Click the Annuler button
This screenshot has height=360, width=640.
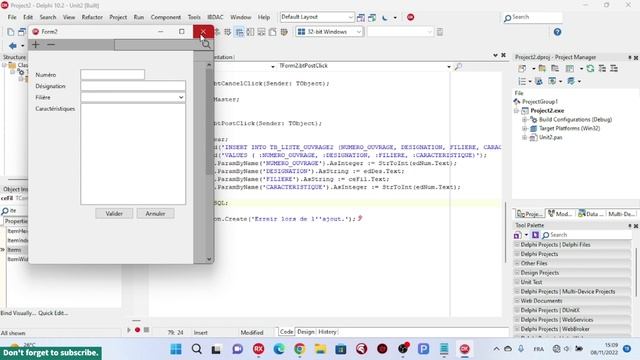(156, 213)
